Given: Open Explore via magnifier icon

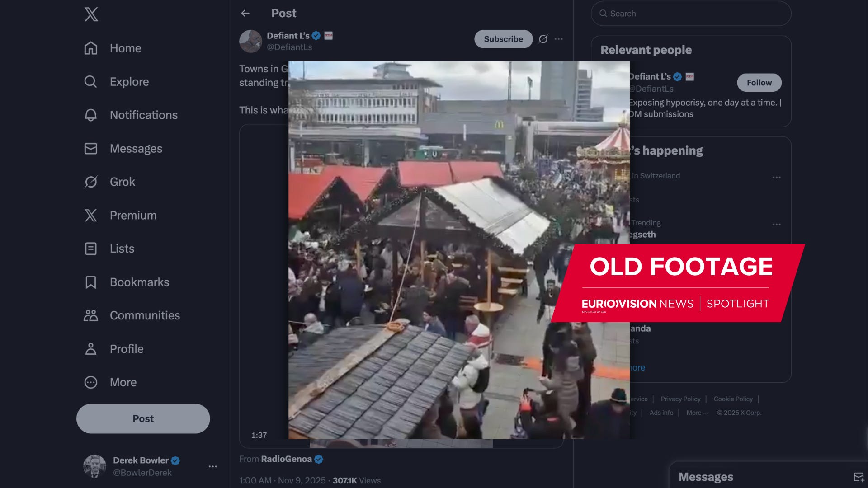Looking at the screenshot, I should [x=91, y=82].
